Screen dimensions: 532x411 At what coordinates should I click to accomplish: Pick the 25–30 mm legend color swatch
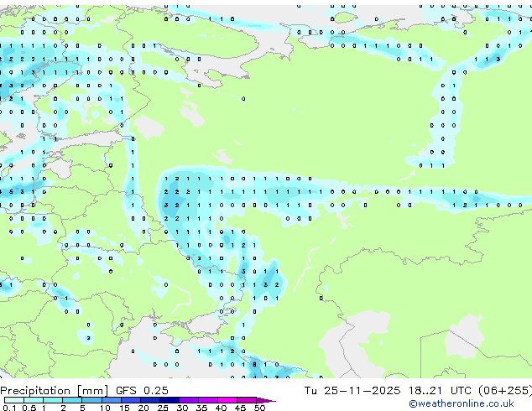point(170,400)
